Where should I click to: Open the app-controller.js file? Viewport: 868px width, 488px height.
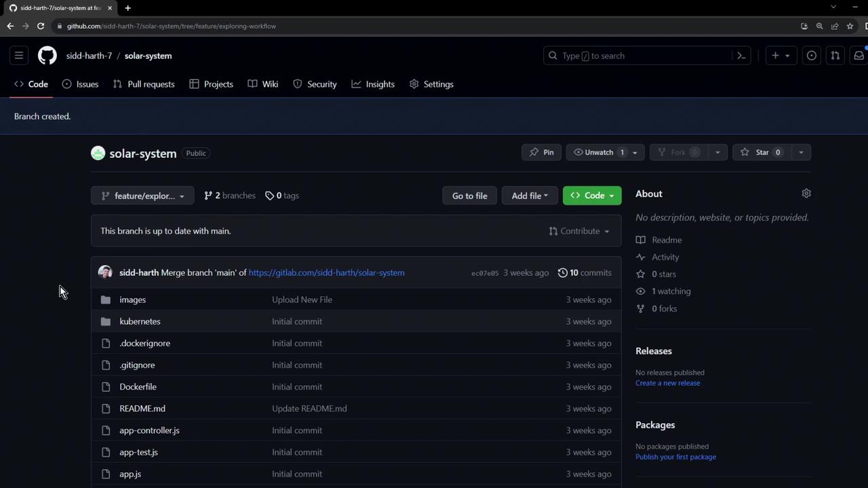pyautogui.click(x=149, y=430)
